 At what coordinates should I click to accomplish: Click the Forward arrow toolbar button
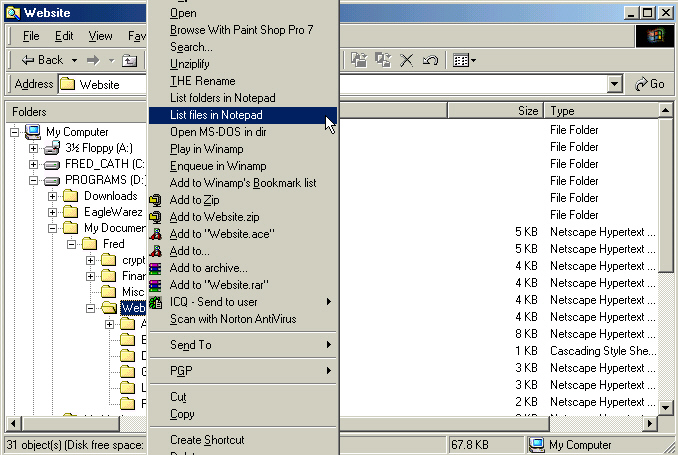point(93,60)
